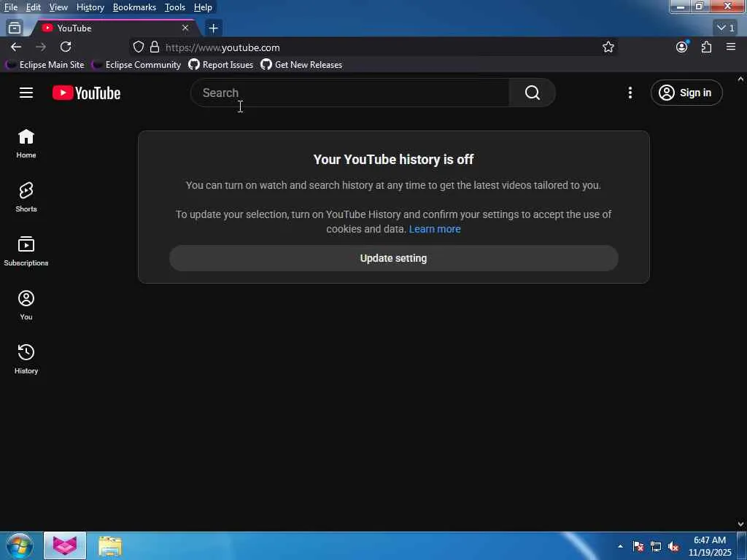
Task: Open Shorts from the sidebar
Action: 26,197
